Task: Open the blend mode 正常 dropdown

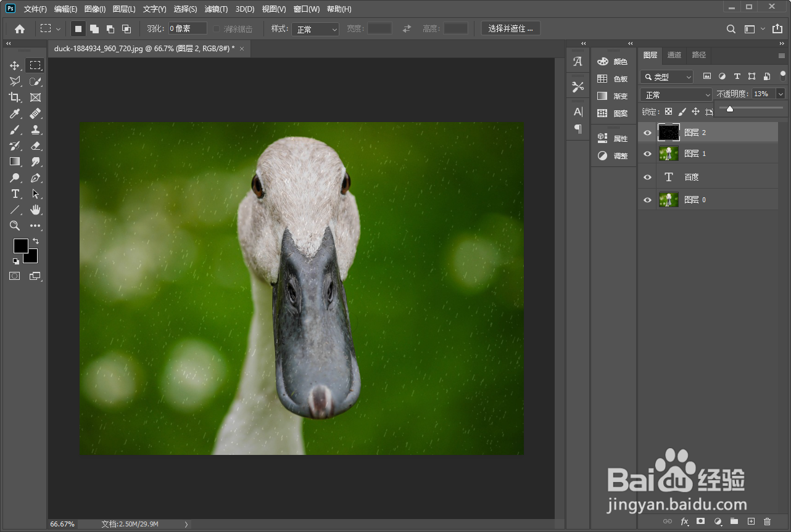Action: click(x=676, y=95)
